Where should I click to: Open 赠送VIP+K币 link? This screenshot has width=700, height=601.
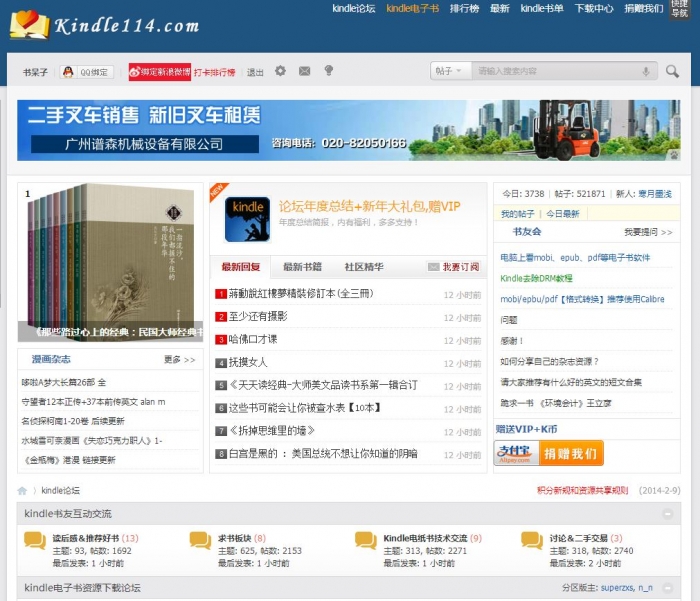526,429
